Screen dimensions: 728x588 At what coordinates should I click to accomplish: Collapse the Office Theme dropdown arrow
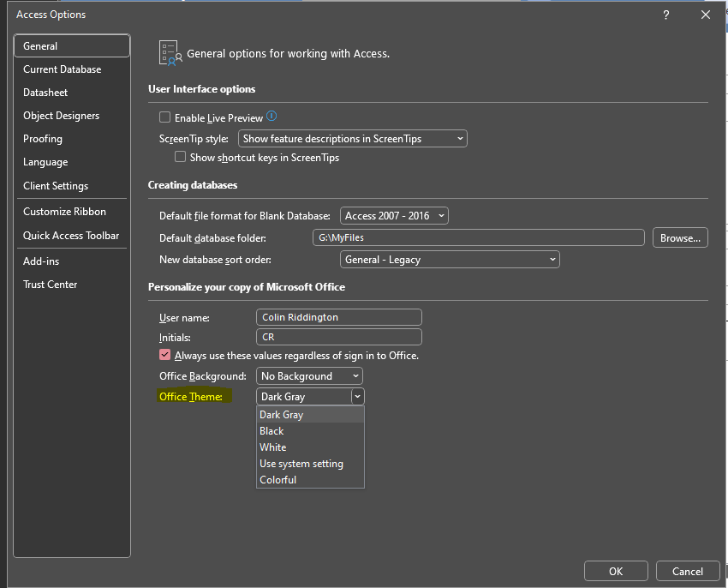[357, 397]
